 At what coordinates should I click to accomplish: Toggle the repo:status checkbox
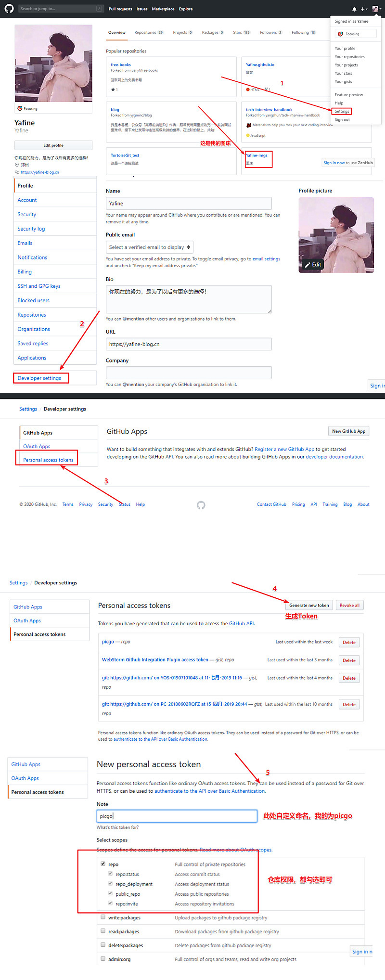point(110,874)
